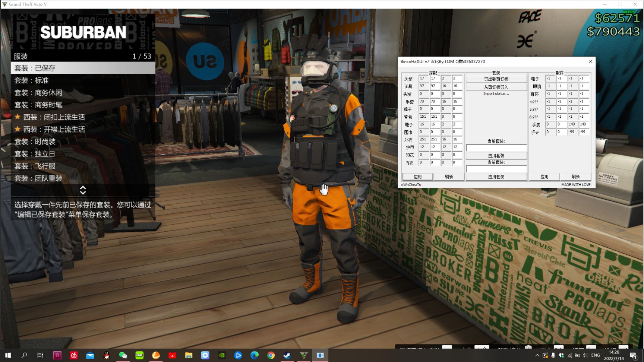Switch to BincoHaXUI taskbar window icon

coord(320,355)
